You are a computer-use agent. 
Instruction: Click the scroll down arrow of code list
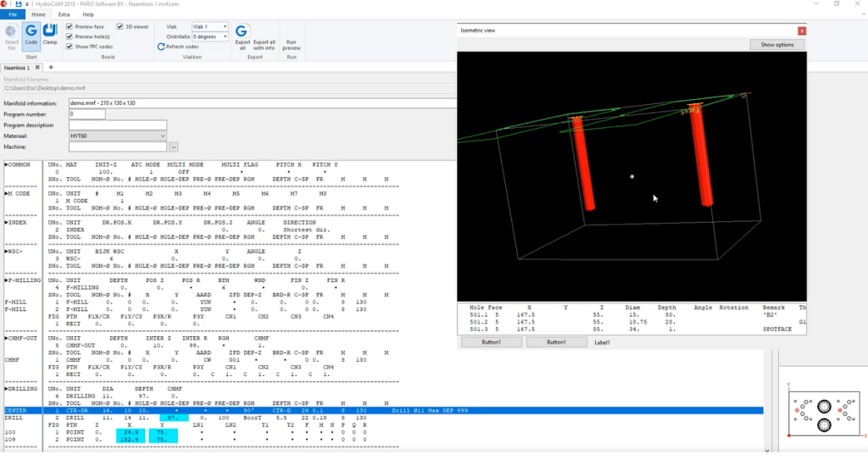pyautogui.click(x=766, y=450)
